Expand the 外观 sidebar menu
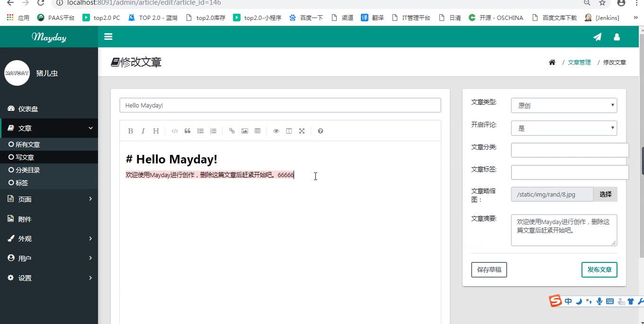644x324 pixels. point(49,239)
